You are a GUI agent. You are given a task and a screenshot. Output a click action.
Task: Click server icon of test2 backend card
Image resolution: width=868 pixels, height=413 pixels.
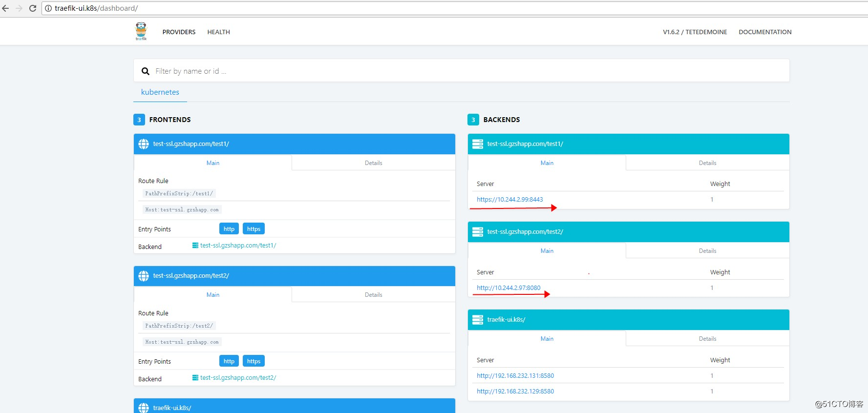[478, 232]
